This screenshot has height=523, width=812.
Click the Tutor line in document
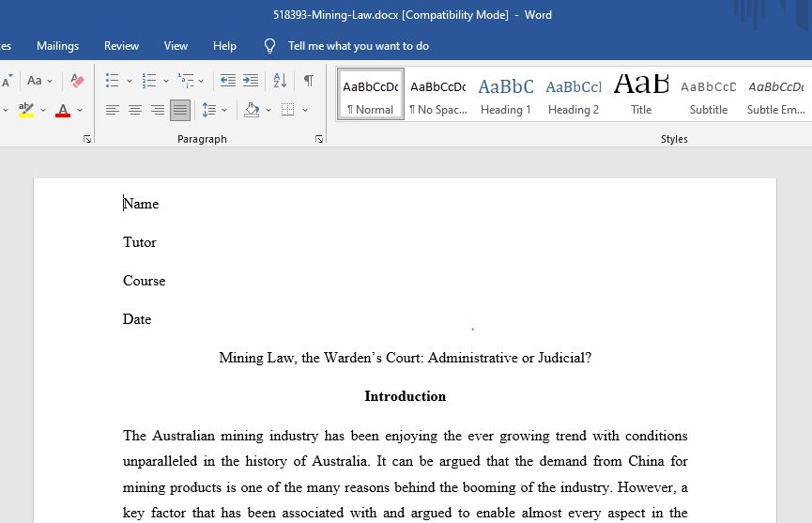(140, 242)
